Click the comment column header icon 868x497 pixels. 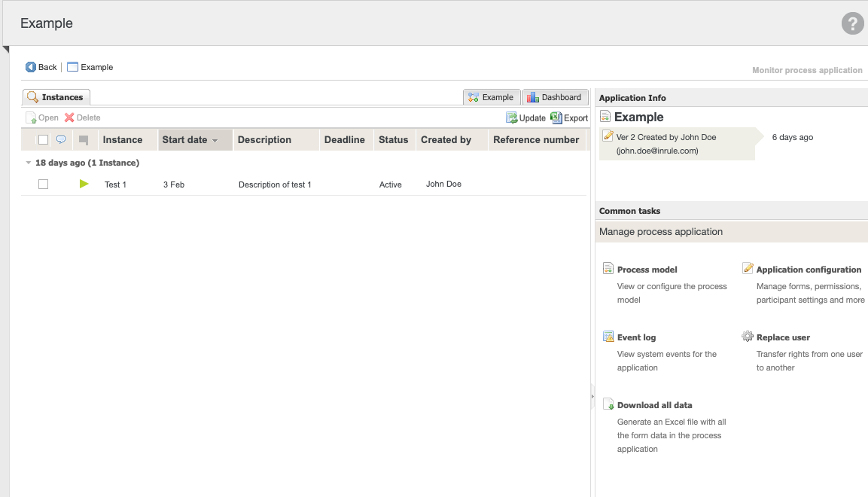pos(61,139)
